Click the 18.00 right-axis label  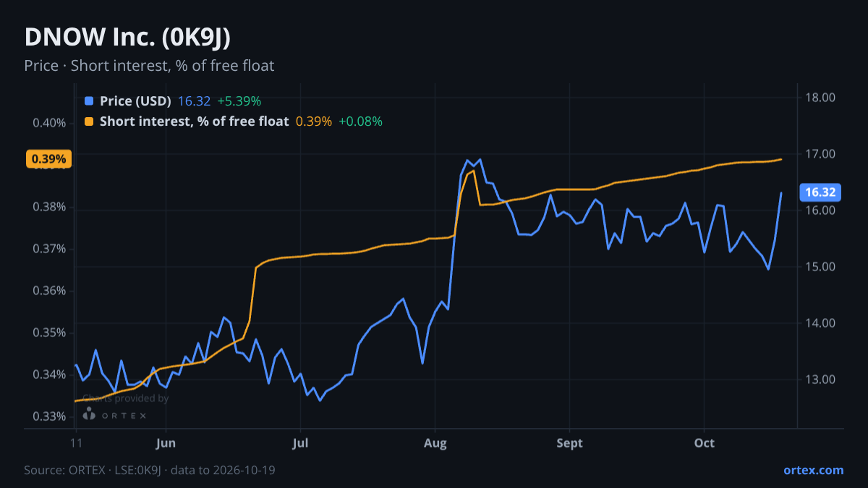[x=820, y=98]
